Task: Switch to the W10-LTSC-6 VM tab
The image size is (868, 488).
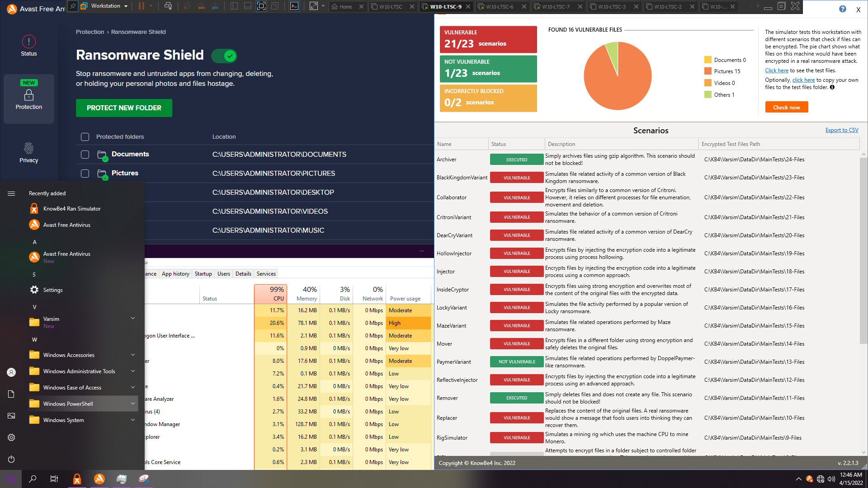Action: [x=500, y=7]
